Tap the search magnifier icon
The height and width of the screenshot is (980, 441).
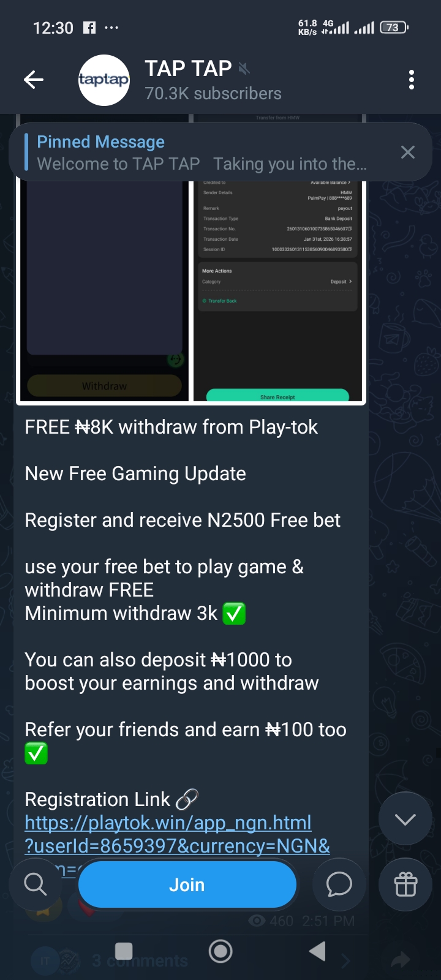35,884
